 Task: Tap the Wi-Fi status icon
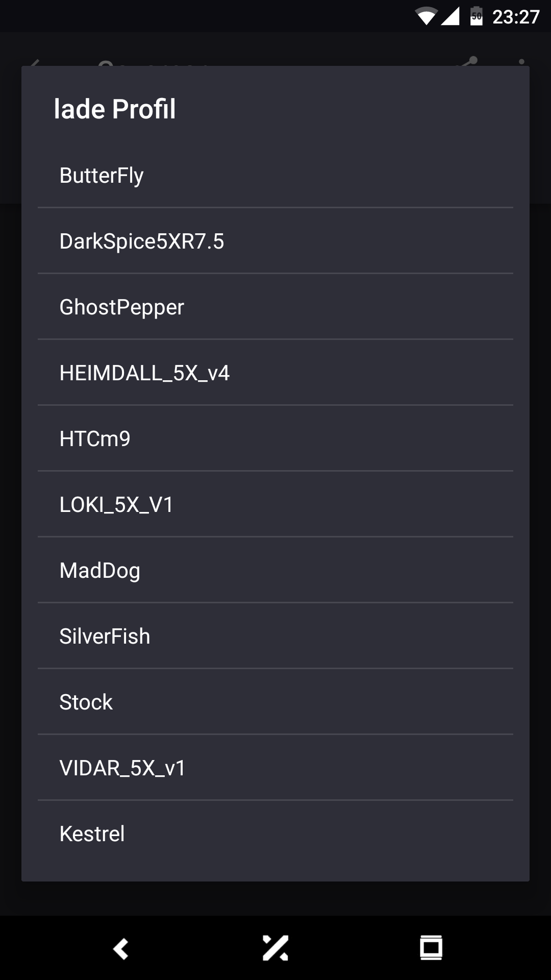click(425, 17)
